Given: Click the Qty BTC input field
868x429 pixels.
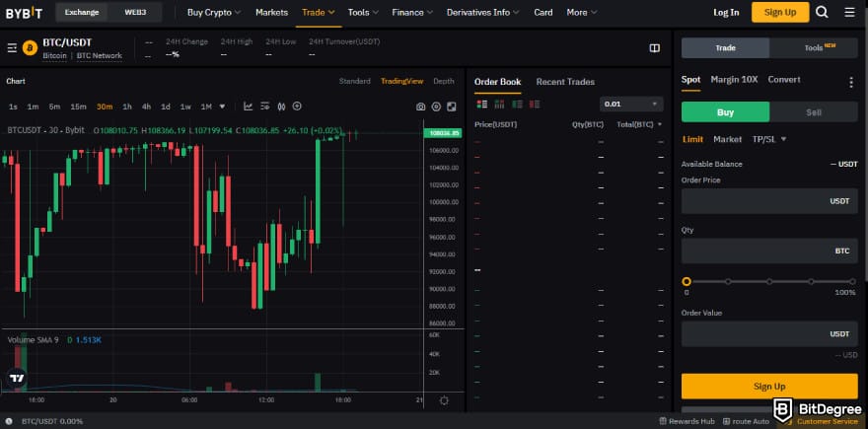Looking at the screenshot, I should (x=769, y=250).
